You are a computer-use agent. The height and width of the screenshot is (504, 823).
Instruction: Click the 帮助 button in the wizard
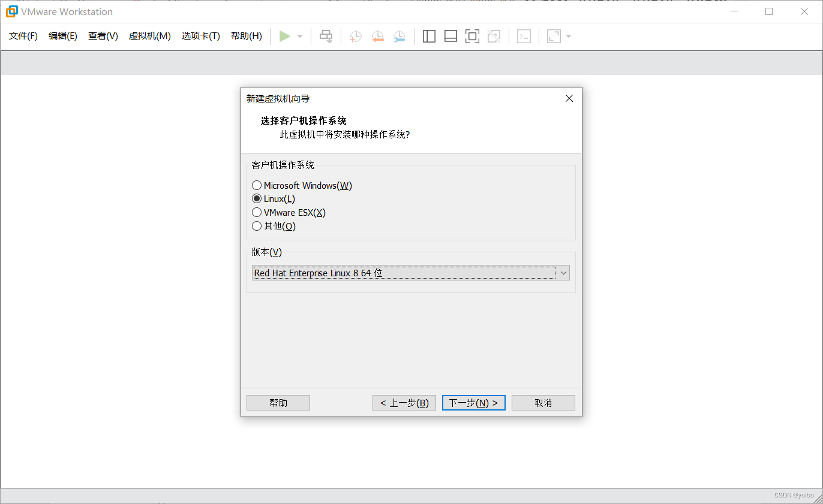(278, 403)
